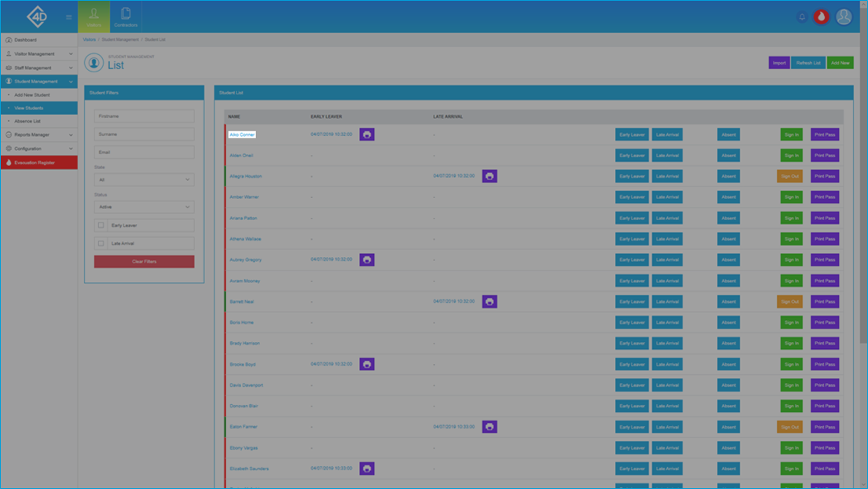Click the NAME column header
The image size is (868, 489).
pyautogui.click(x=234, y=117)
